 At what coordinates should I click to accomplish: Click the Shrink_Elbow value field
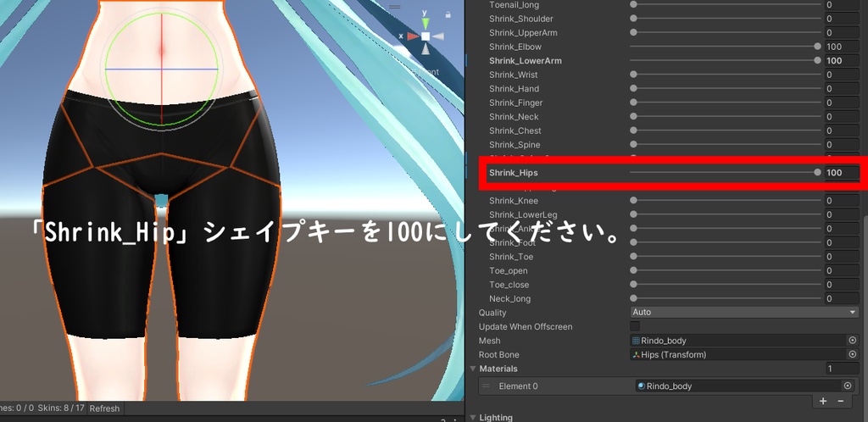842,47
